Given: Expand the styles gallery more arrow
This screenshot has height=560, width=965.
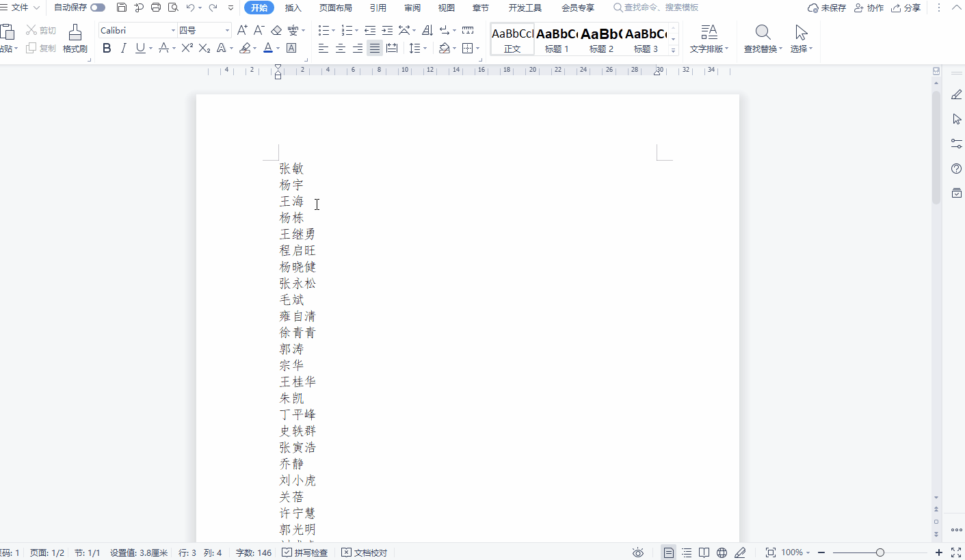Looking at the screenshot, I should 674,51.
